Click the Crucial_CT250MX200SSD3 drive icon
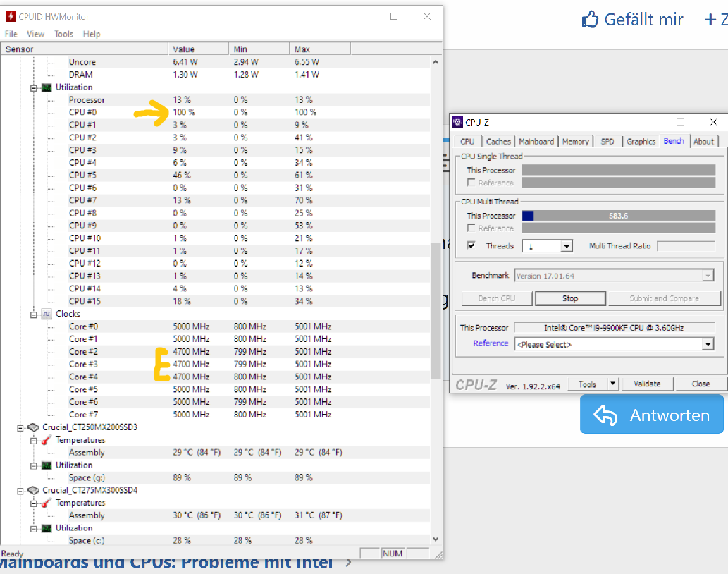Screen dimensions: 728x574 click(x=33, y=427)
